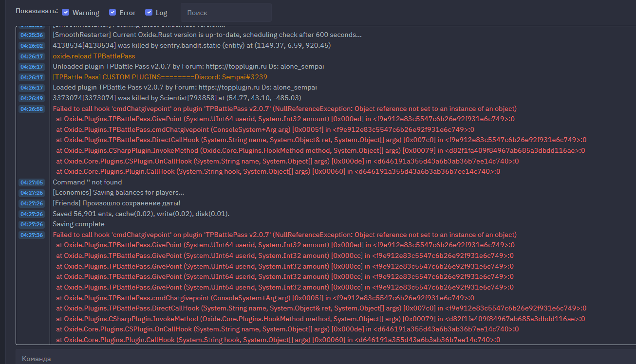Click the Поиск search field
Viewport: 636px width, 364px height.
coord(226,13)
